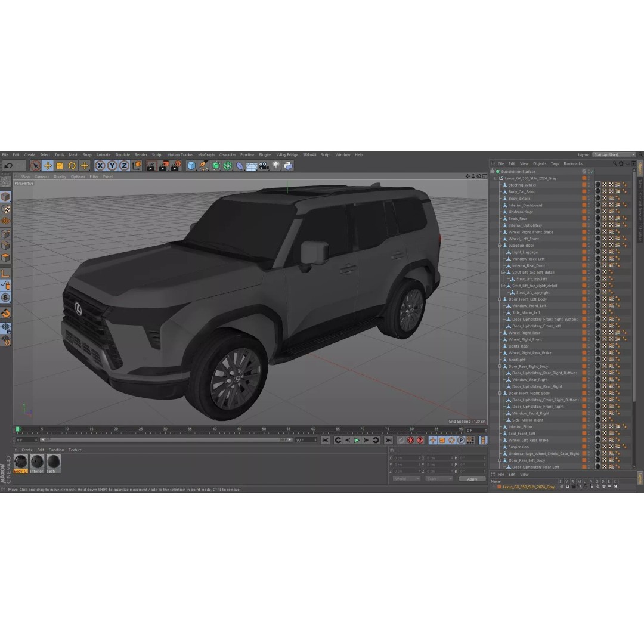The width and height of the screenshot is (644, 644).
Task: Toggle layer color square for Steering_Wheel
Action: click(584, 185)
